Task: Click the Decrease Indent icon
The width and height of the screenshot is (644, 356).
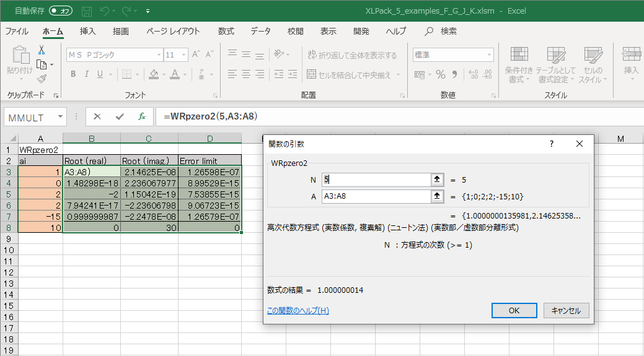Action: [279, 74]
